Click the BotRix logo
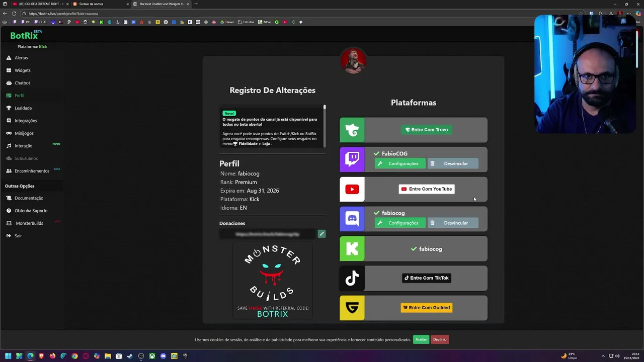644x362 pixels. pyautogui.click(x=24, y=36)
